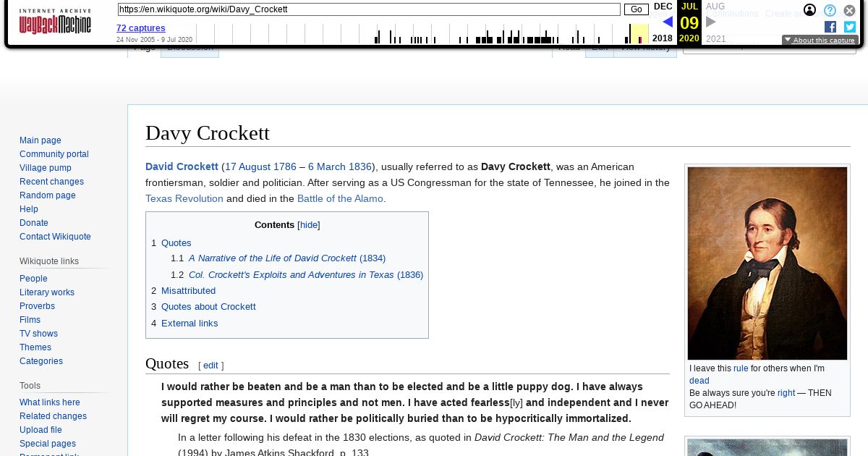Hide the Contents table
The image size is (868, 456).
(x=309, y=225)
